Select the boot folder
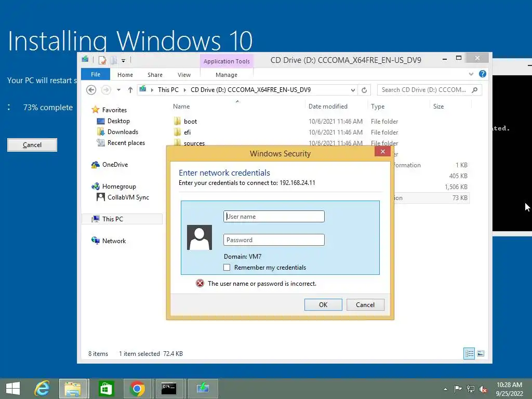 [190, 122]
